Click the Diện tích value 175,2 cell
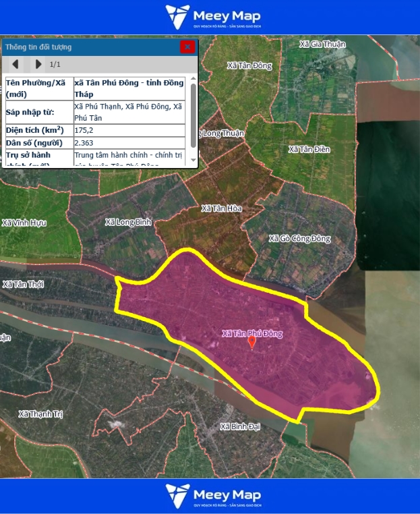This screenshot has height=514, width=420. tap(128, 130)
